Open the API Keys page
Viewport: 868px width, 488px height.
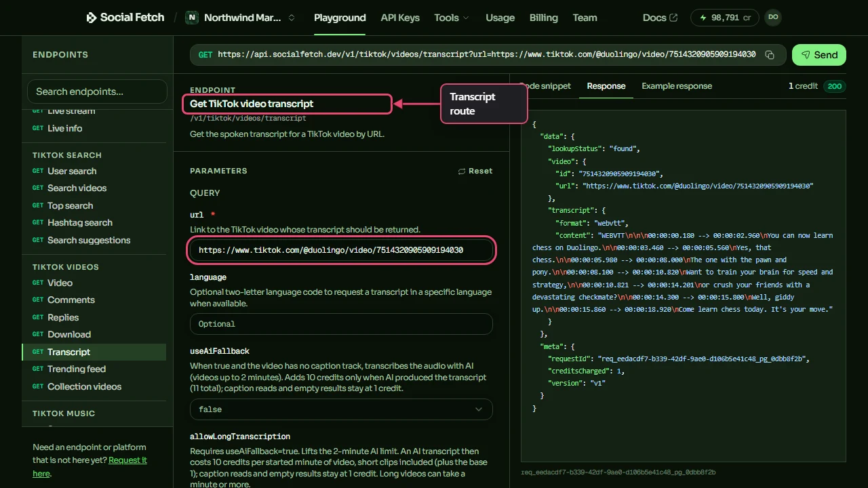click(400, 18)
